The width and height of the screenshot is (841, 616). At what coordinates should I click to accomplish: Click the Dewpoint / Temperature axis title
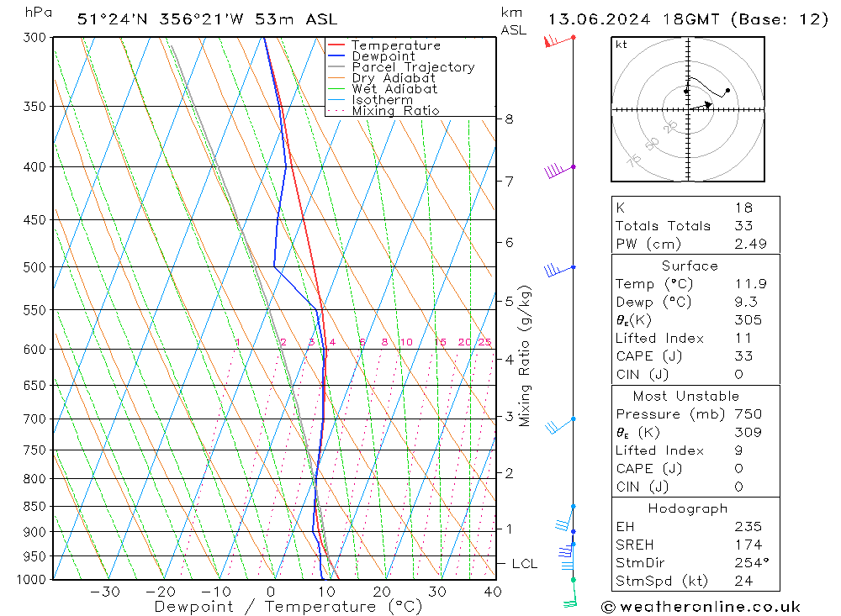pos(288,607)
